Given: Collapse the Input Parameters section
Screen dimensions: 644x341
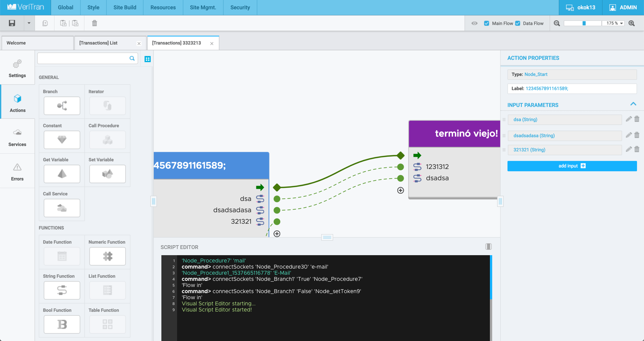Looking at the screenshot, I should (x=633, y=104).
